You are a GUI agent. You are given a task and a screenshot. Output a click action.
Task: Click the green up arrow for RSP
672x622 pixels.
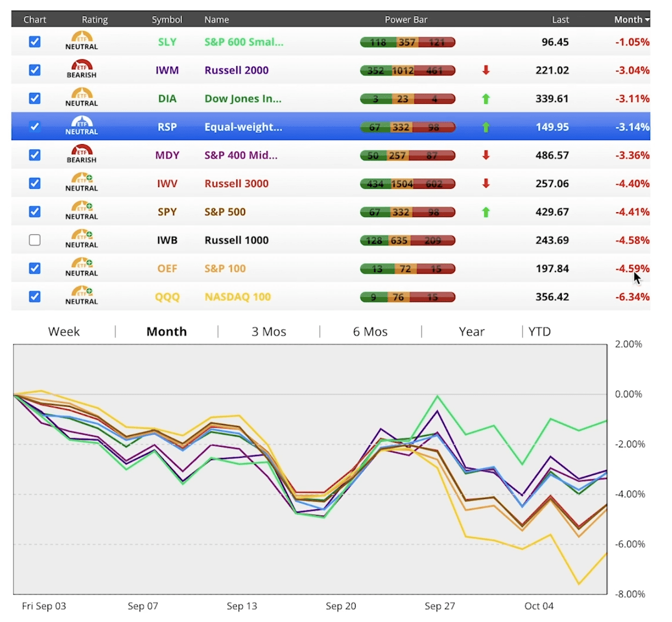pyautogui.click(x=486, y=127)
